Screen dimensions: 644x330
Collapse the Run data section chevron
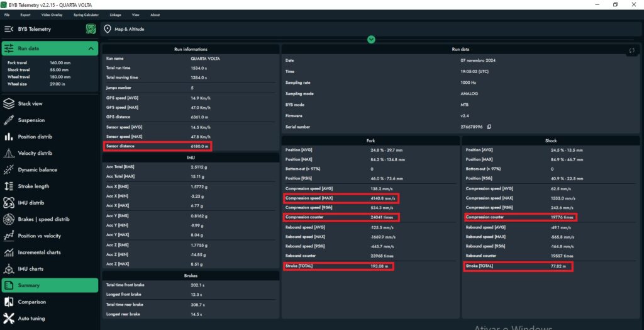(x=91, y=48)
